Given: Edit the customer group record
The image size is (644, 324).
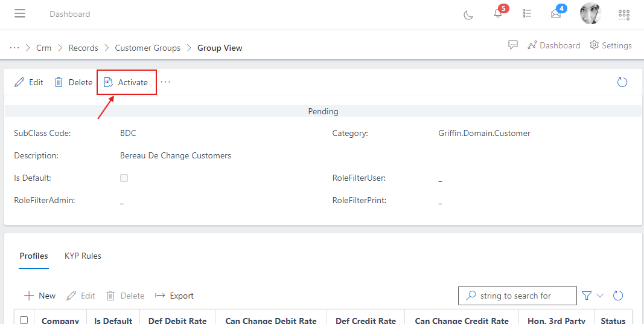Looking at the screenshot, I should 29,82.
